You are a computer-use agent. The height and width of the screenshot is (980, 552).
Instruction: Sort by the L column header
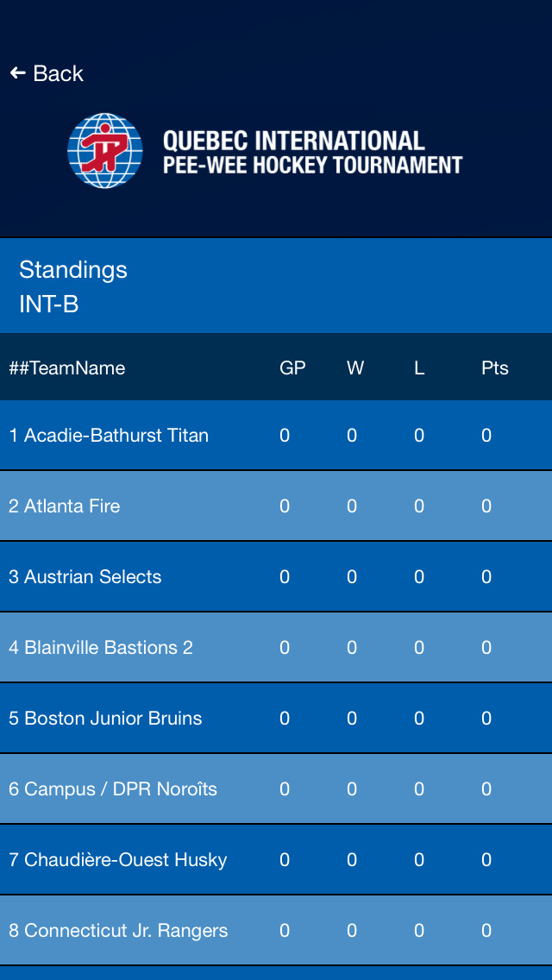point(419,368)
